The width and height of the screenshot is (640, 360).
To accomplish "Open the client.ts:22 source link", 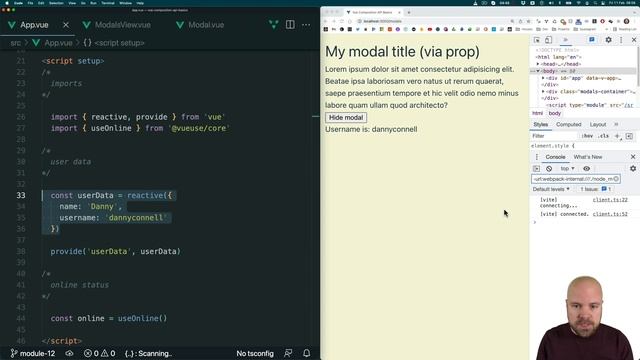I will pyautogui.click(x=610, y=200).
